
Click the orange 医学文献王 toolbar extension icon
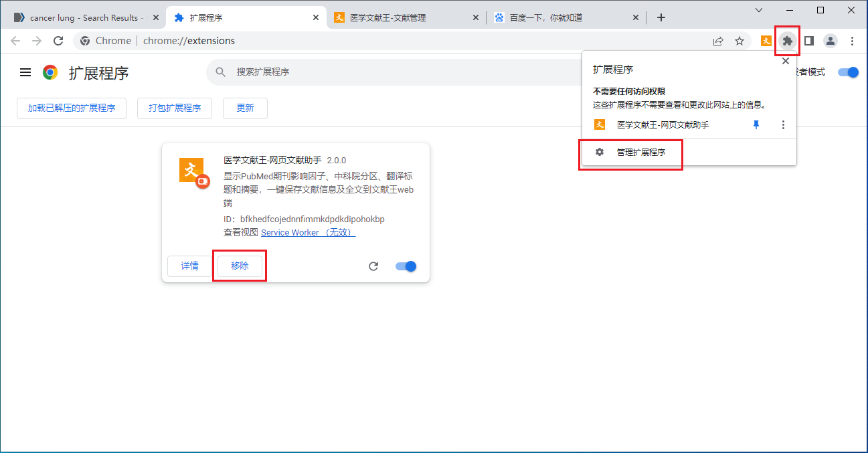point(766,41)
